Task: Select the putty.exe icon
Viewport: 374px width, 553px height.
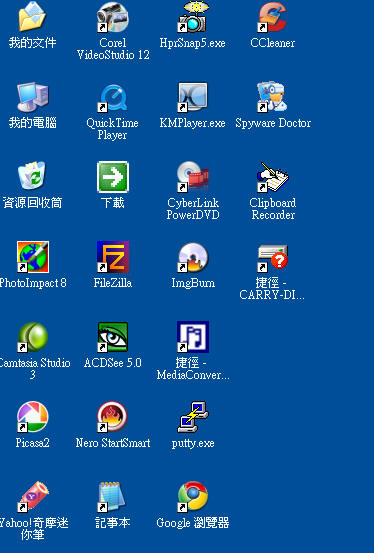Action: (x=193, y=417)
